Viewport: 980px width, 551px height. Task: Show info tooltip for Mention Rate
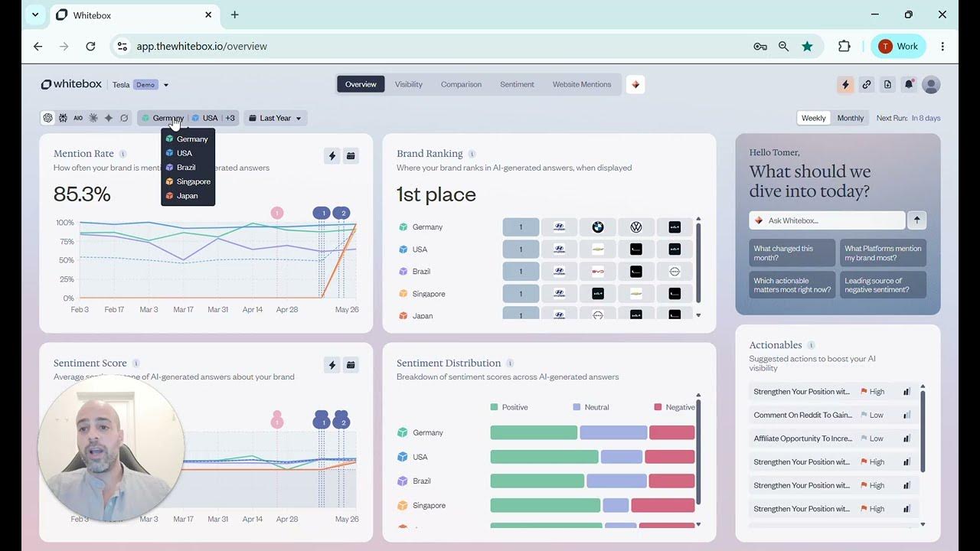(x=122, y=154)
